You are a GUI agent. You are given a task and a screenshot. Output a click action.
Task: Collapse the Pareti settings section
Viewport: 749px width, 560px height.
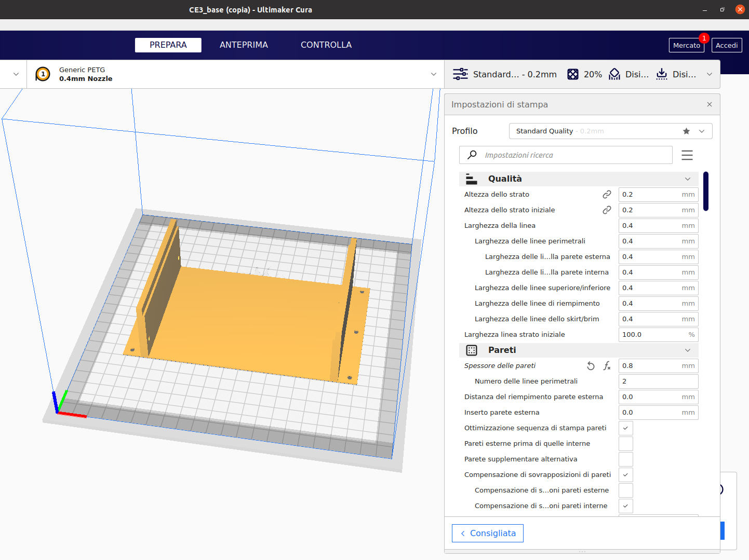tap(688, 350)
